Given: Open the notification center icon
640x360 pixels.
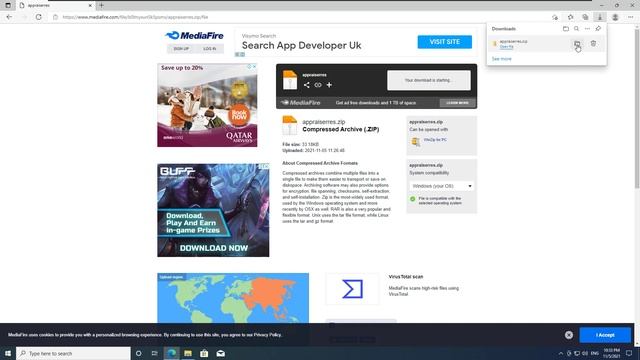Looking at the screenshot, I should click(x=629, y=353).
